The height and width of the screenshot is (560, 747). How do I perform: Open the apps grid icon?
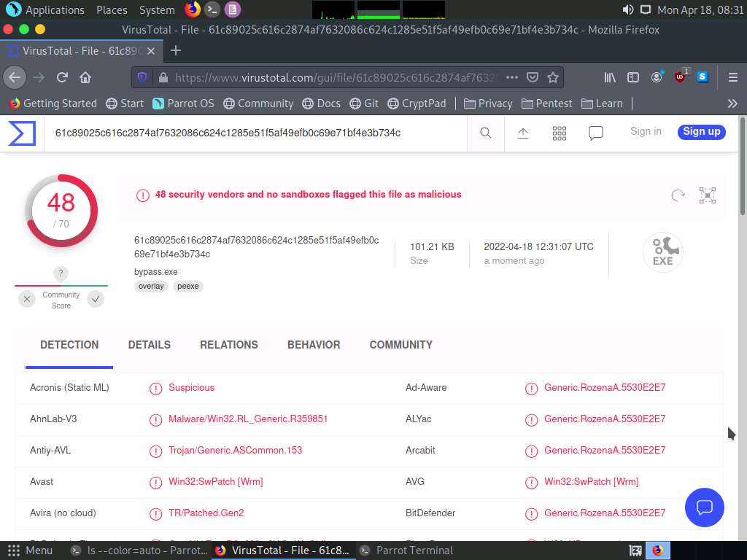tap(560, 133)
